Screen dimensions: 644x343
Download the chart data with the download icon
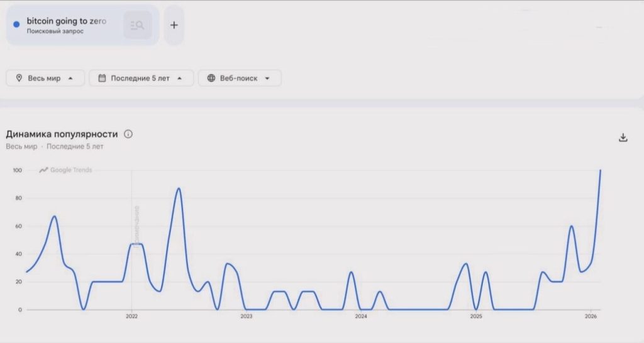coord(623,138)
